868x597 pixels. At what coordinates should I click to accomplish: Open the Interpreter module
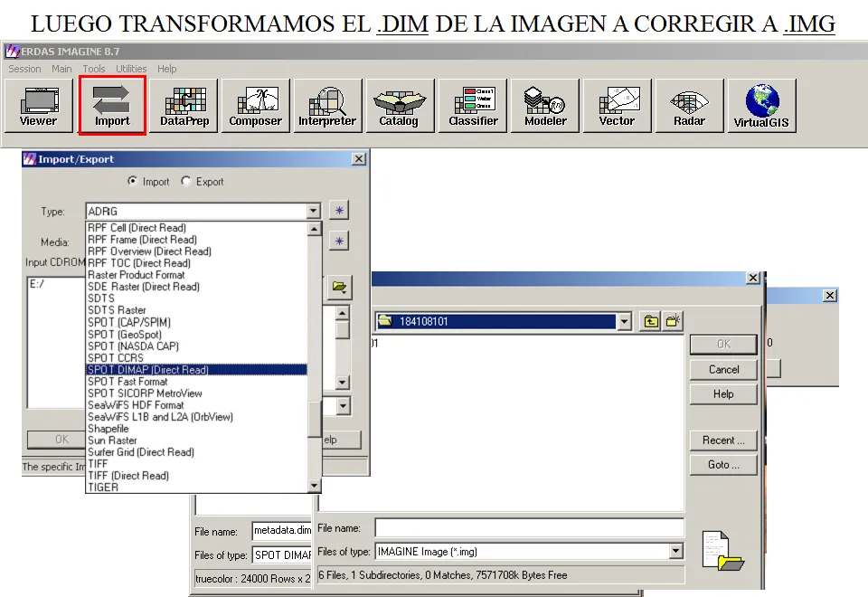327,106
